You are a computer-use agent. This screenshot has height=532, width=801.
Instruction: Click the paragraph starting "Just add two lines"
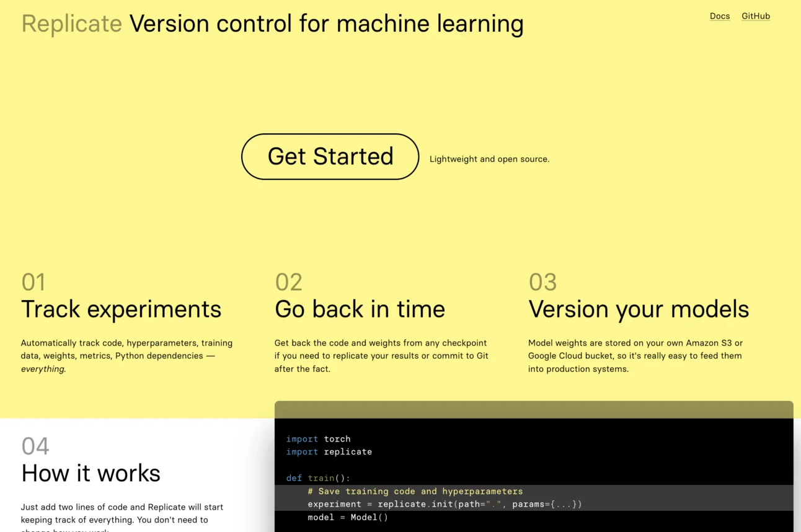click(x=122, y=517)
